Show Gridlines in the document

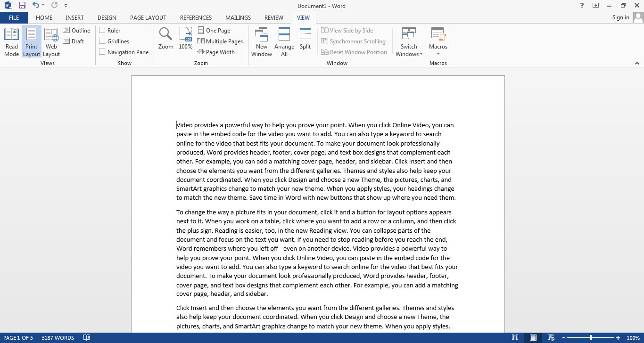tap(102, 41)
